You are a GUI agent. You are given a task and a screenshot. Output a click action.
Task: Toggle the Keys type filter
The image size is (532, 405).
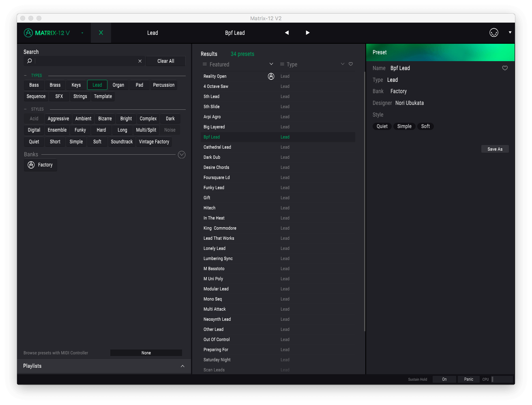pos(76,85)
